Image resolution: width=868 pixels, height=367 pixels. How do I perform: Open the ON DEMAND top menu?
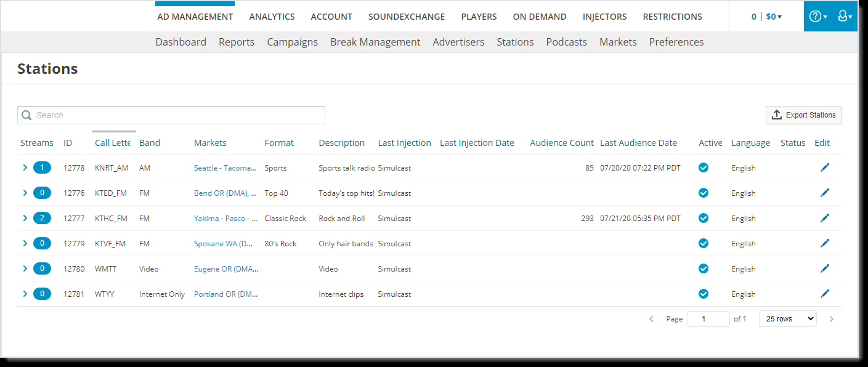[x=540, y=17]
